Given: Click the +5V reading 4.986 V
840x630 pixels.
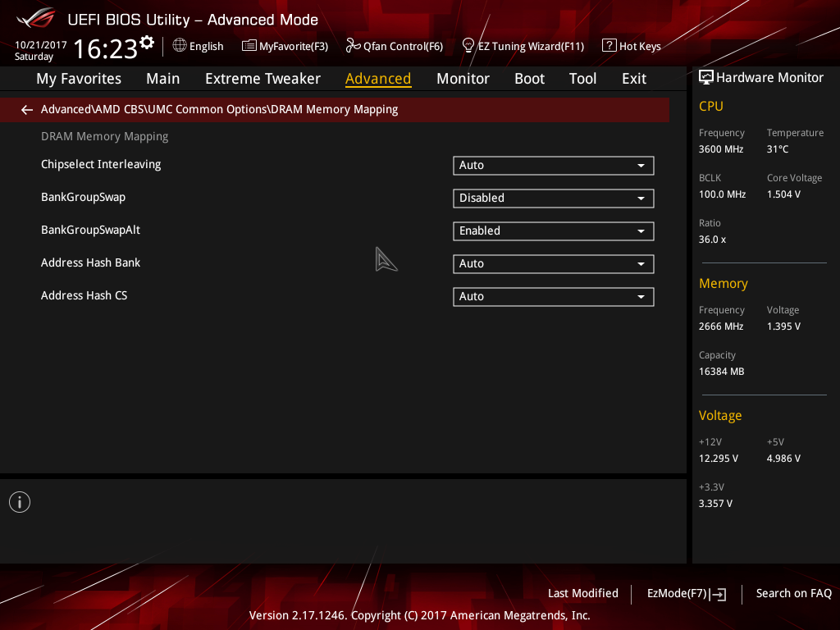Looking at the screenshot, I should pos(783,459).
